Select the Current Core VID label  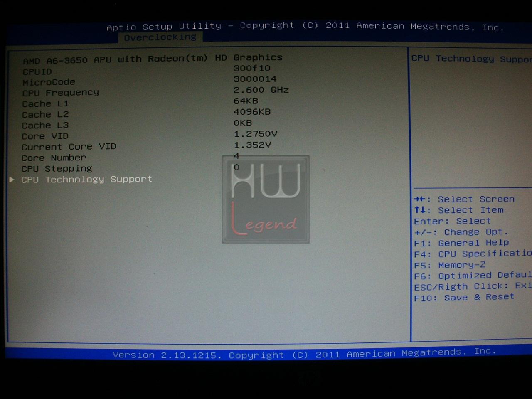(x=69, y=147)
